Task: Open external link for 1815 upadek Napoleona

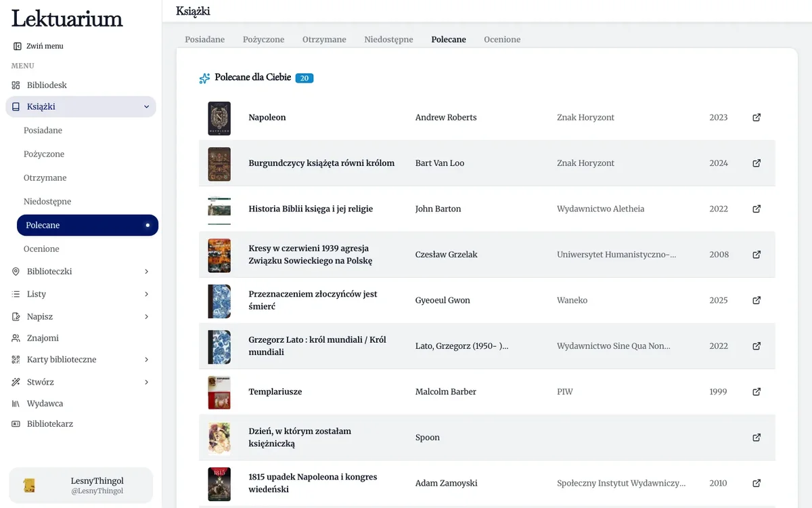Action: pyautogui.click(x=757, y=483)
